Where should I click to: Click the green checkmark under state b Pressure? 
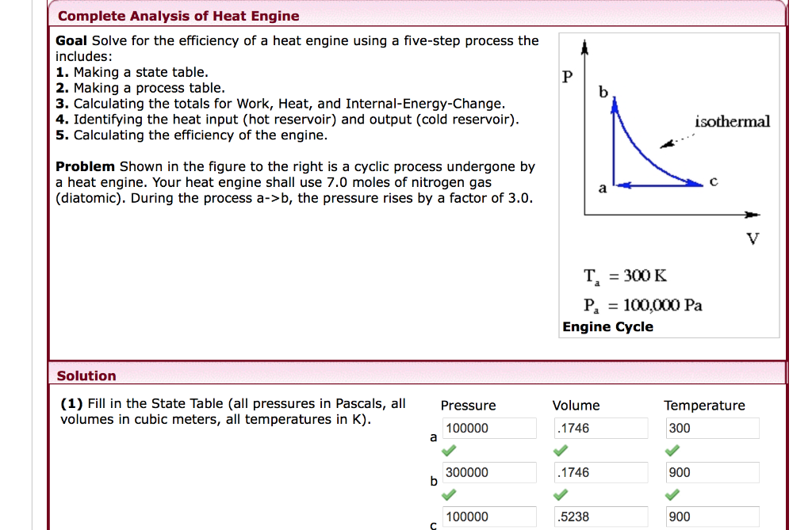point(450,494)
